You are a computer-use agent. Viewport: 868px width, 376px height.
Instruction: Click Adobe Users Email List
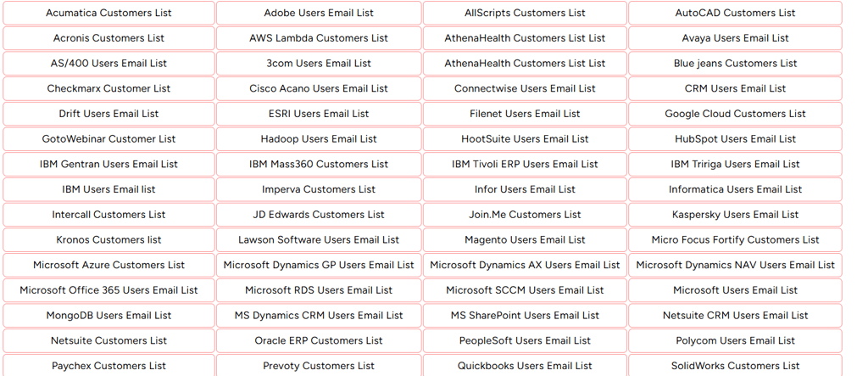pyautogui.click(x=319, y=13)
